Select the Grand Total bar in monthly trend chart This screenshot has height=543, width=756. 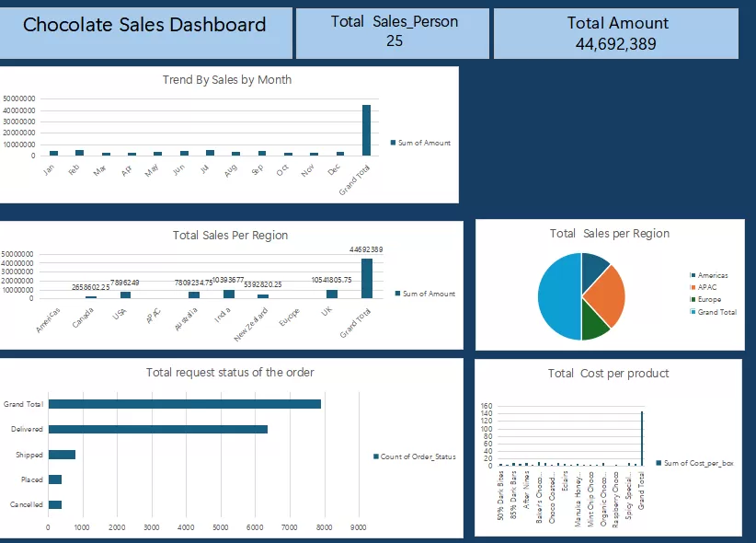coord(366,130)
